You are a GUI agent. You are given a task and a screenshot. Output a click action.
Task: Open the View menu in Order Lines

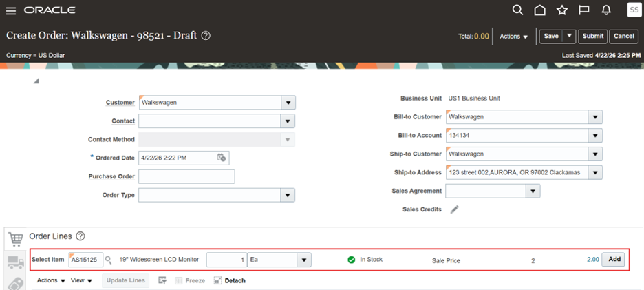[81, 280]
